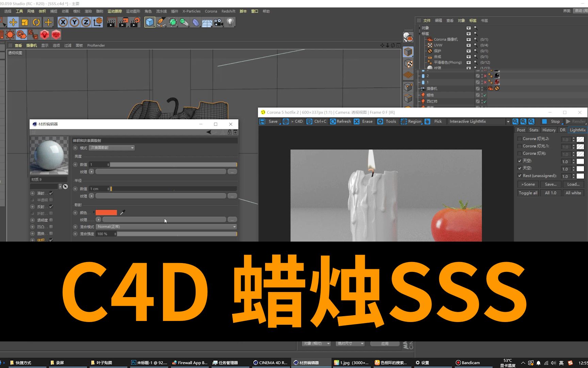Open the X-Particles menu
This screenshot has width=588, height=368.
[192, 11]
